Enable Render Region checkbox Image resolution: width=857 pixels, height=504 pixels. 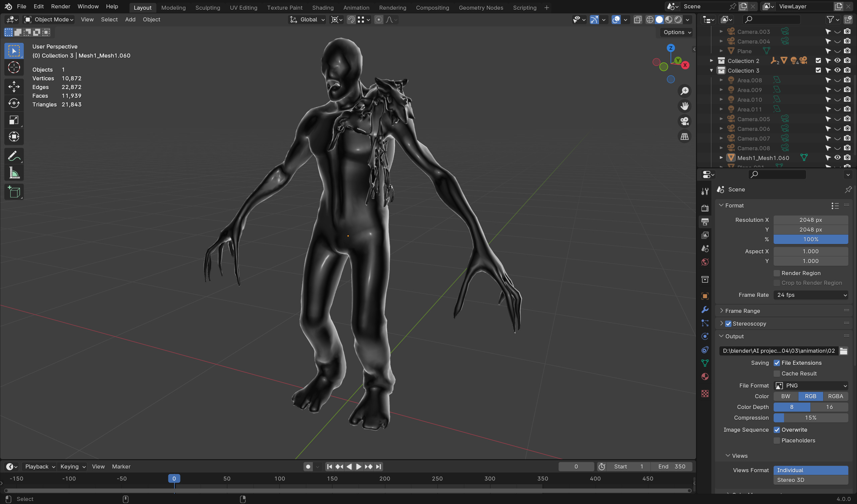click(777, 273)
